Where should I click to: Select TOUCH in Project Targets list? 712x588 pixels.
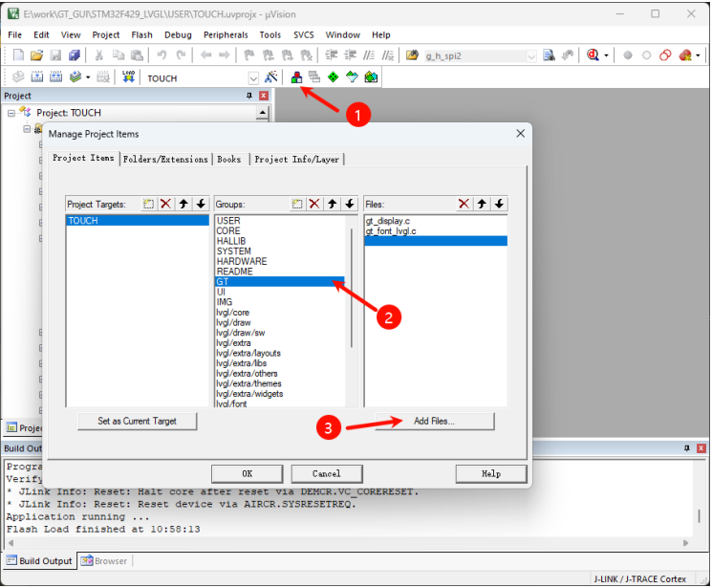tap(138, 221)
